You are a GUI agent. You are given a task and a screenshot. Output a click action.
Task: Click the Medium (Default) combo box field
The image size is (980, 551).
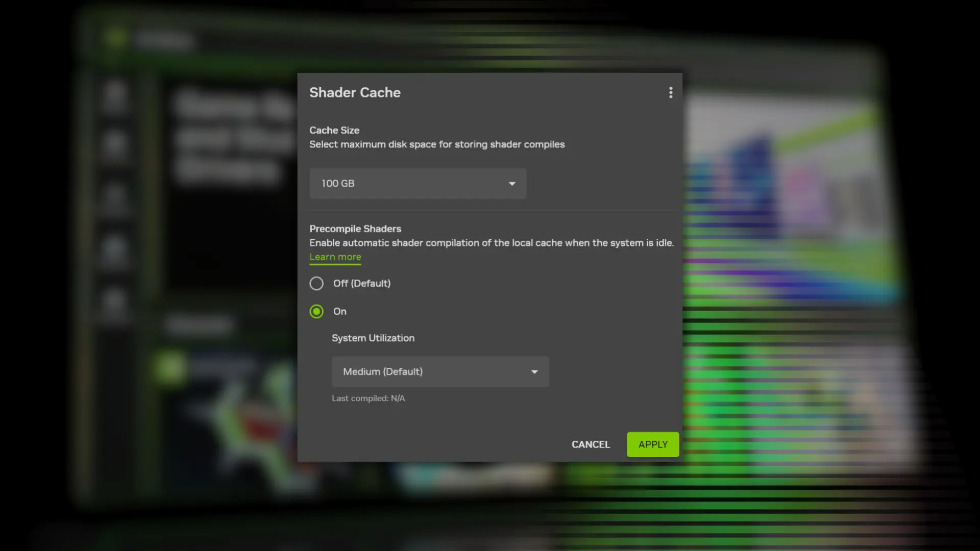(440, 372)
